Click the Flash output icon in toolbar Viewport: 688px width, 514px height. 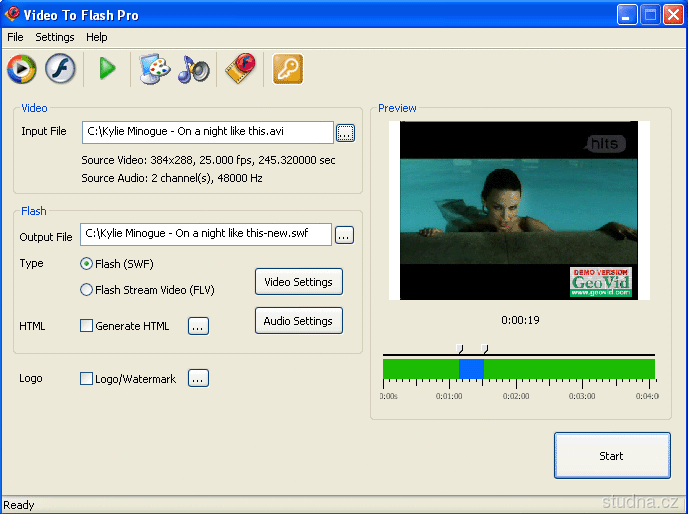63,69
